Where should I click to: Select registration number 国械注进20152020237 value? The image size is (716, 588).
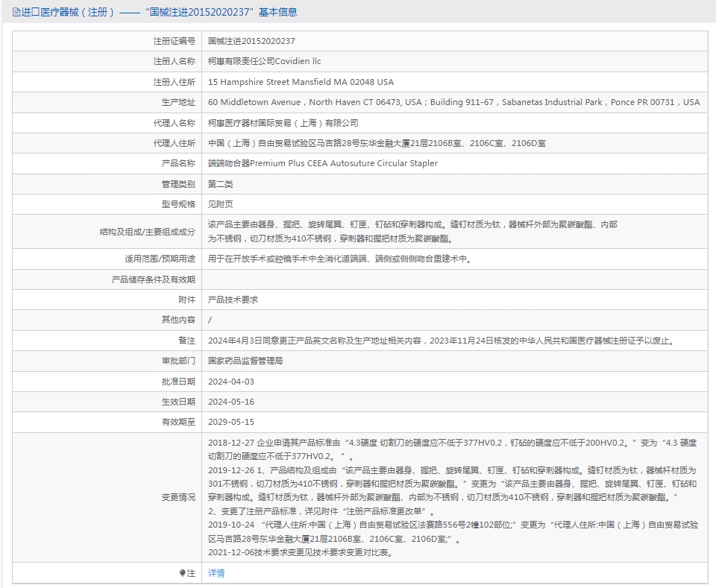point(251,41)
